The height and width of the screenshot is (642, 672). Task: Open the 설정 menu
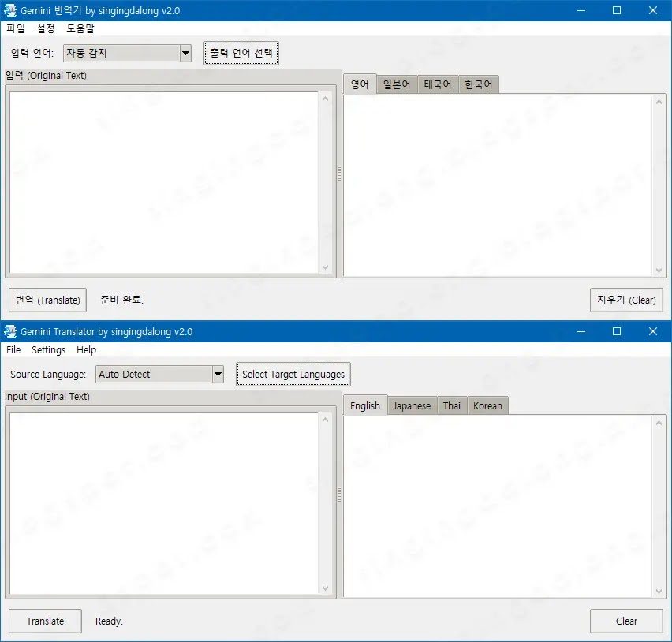click(x=46, y=28)
